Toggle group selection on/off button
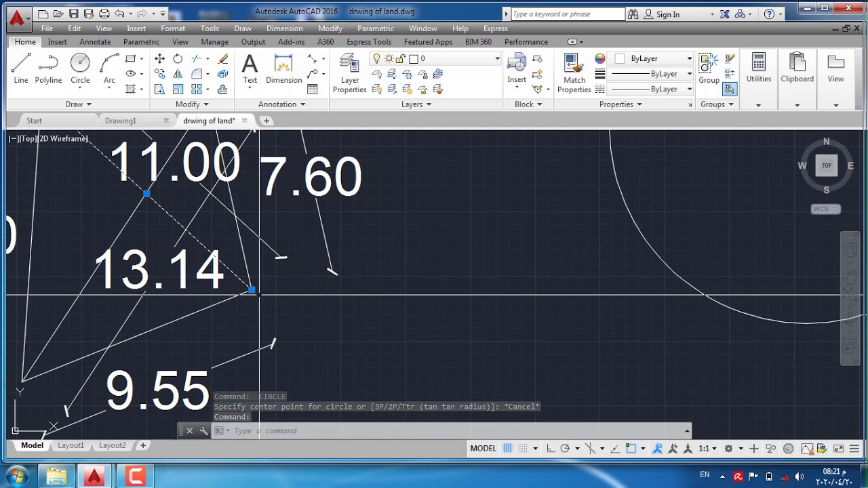 click(x=730, y=89)
